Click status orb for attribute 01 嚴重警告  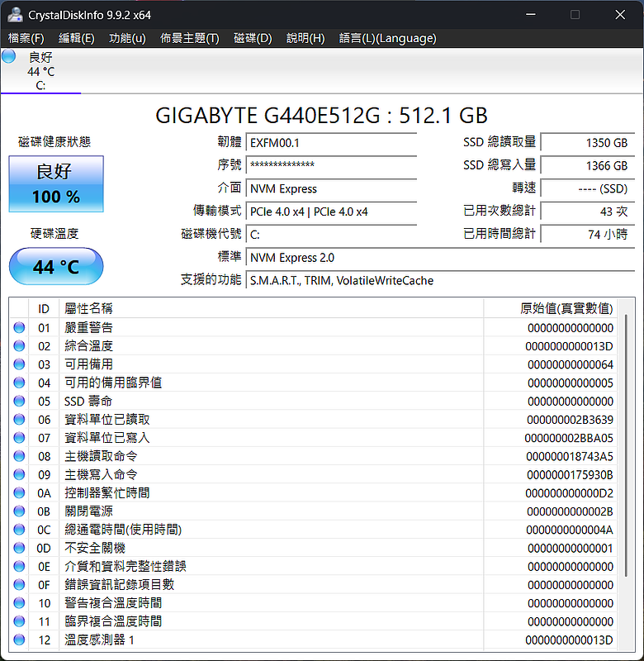click(x=19, y=327)
